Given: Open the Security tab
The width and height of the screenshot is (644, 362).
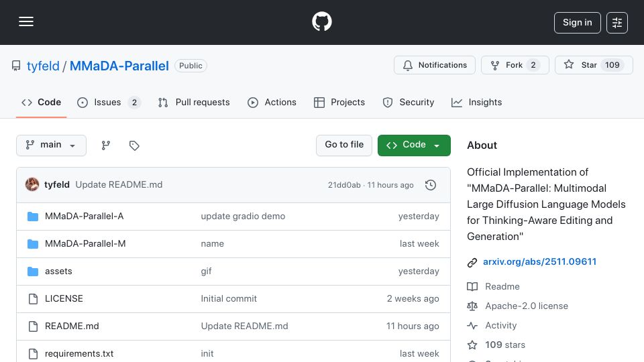Looking at the screenshot, I should pyautogui.click(x=409, y=102).
